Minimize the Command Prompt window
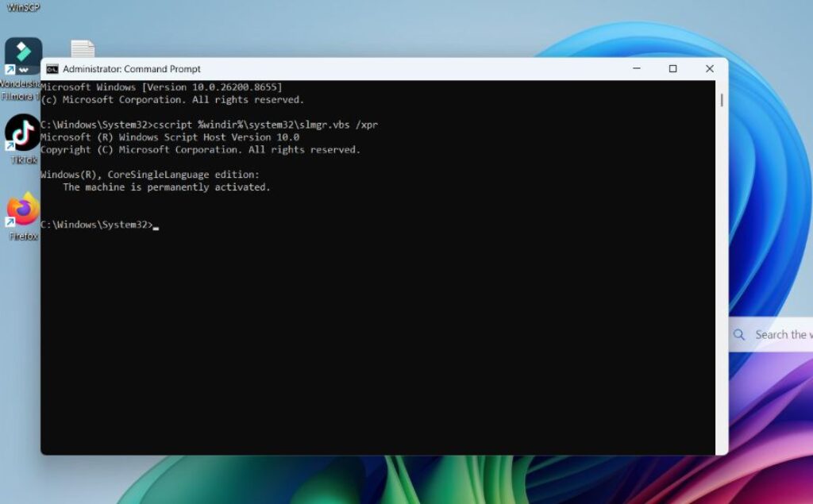The width and height of the screenshot is (813, 504). tap(637, 68)
